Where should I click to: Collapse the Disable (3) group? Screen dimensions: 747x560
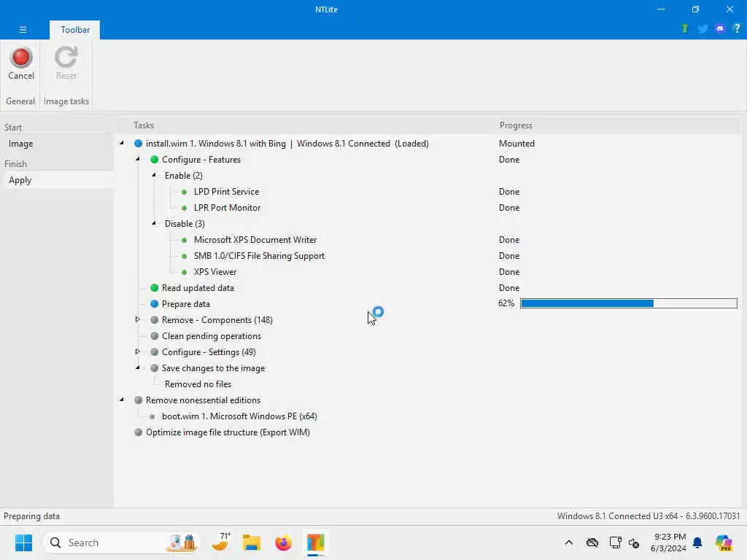point(154,223)
